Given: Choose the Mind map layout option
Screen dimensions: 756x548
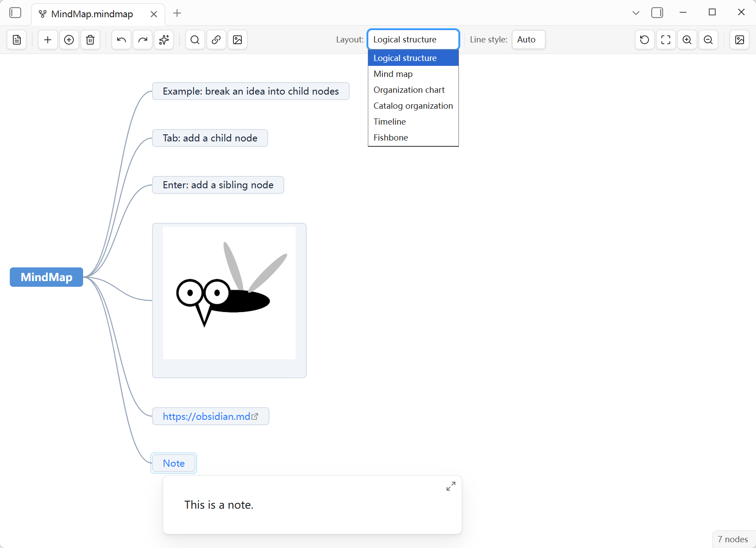Looking at the screenshot, I should tap(413, 74).
